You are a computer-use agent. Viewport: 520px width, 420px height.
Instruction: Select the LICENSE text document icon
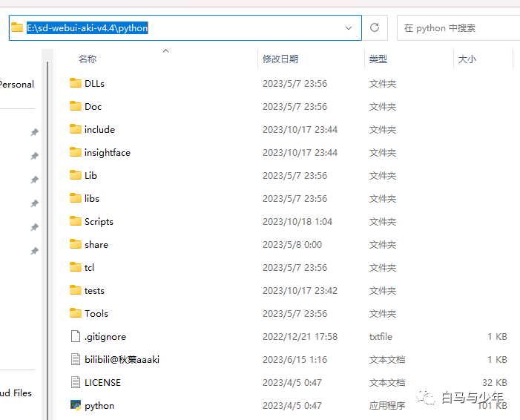(x=76, y=382)
